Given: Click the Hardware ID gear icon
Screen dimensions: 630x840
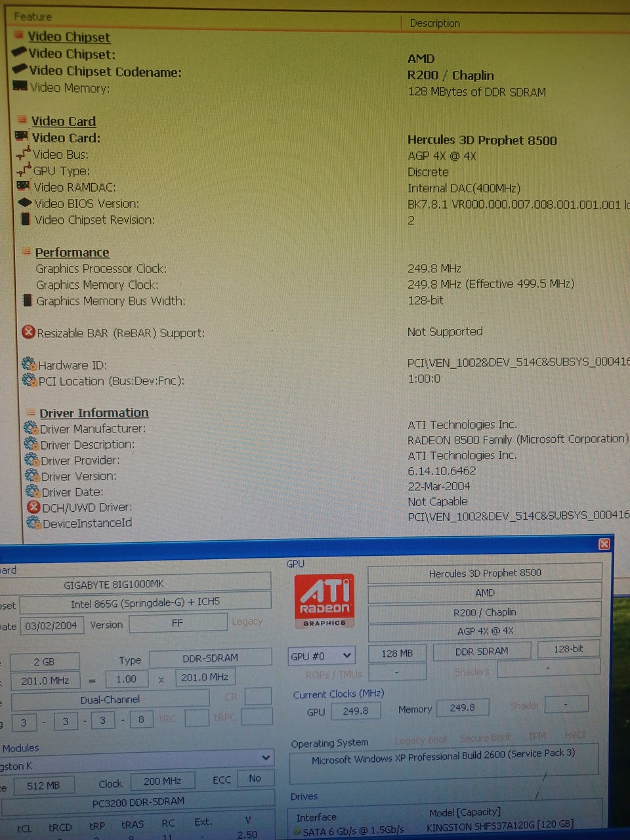Looking at the screenshot, I should pos(29,364).
